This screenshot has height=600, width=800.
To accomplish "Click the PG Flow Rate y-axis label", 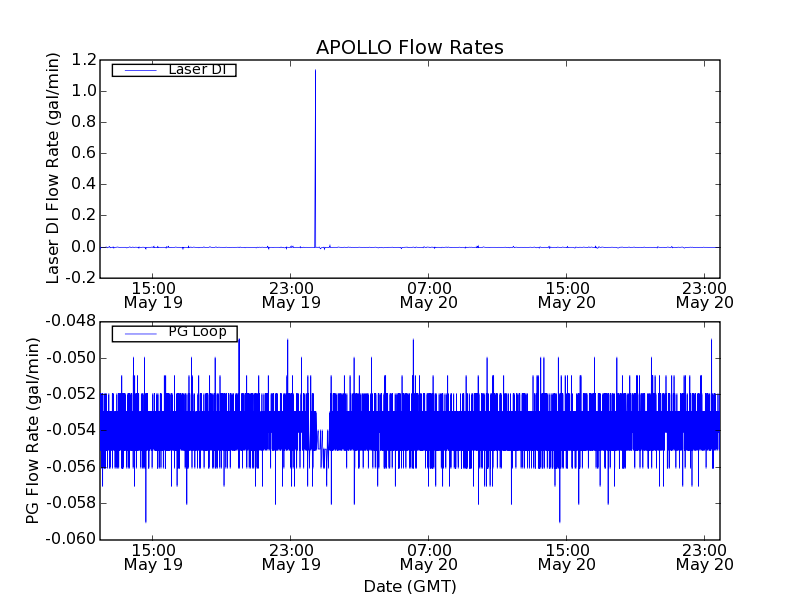I will (x=34, y=430).
